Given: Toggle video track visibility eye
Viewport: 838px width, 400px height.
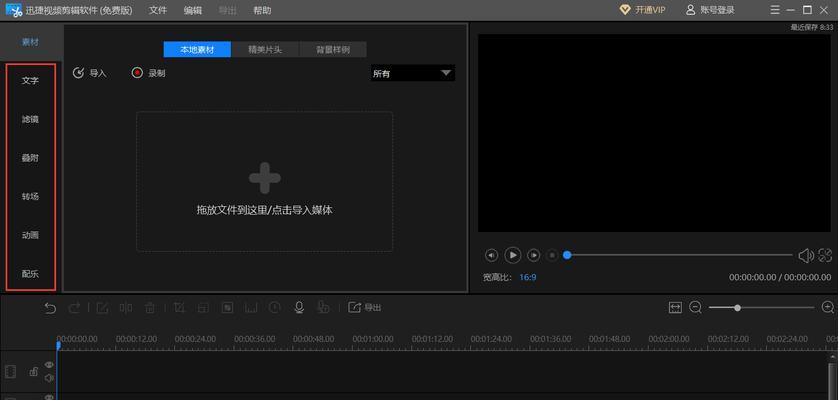Looking at the screenshot, I should tap(49, 365).
